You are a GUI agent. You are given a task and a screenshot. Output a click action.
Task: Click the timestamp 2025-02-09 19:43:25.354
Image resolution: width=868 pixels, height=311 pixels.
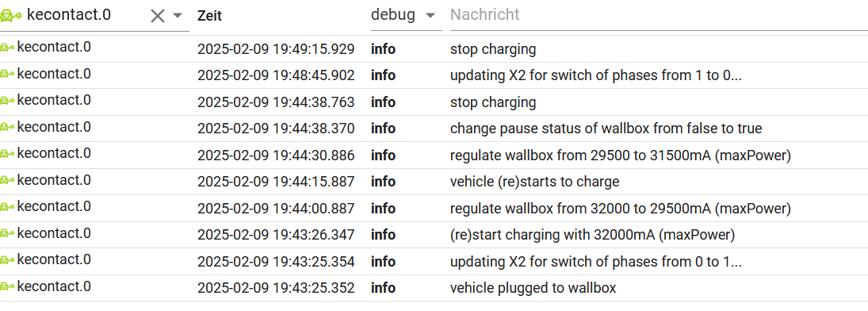tap(276, 262)
